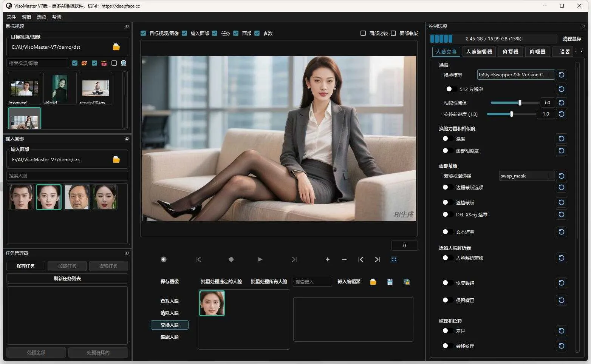This screenshot has height=364, width=591.
Task: Toggle the image filter icon in search bar
Action: 84,63
